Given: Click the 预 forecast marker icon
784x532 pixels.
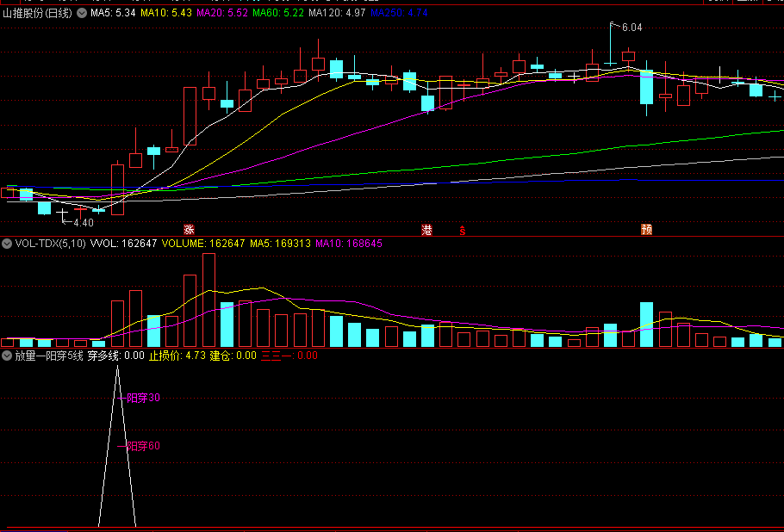Looking at the screenshot, I should (x=646, y=230).
